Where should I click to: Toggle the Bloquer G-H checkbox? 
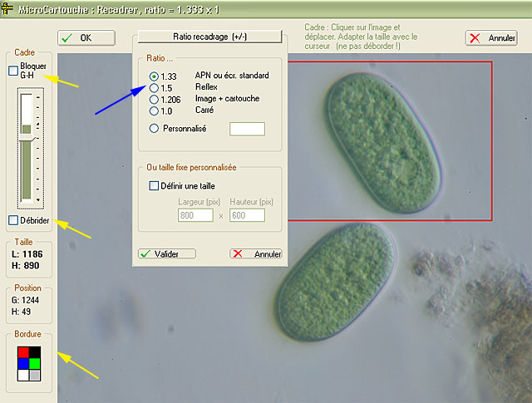pos(13,71)
